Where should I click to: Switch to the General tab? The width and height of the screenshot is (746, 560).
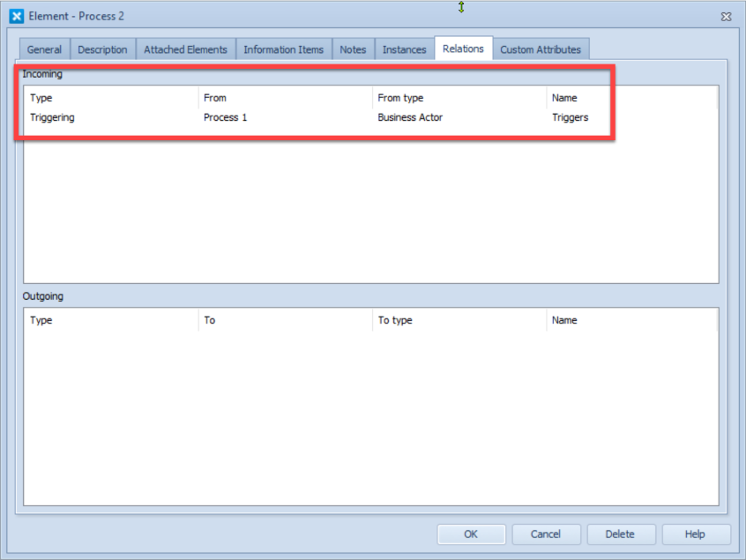pyautogui.click(x=44, y=49)
